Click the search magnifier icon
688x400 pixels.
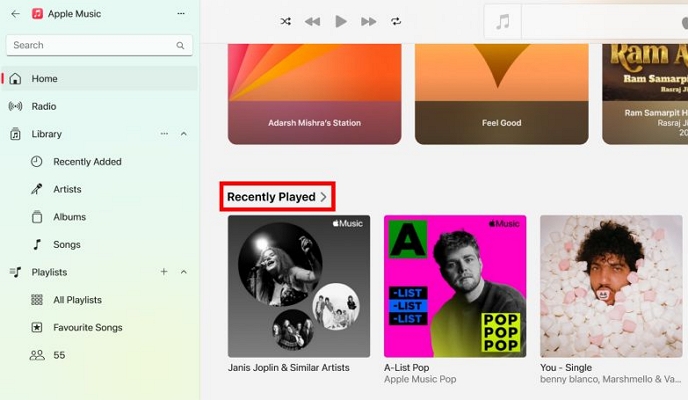click(180, 45)
